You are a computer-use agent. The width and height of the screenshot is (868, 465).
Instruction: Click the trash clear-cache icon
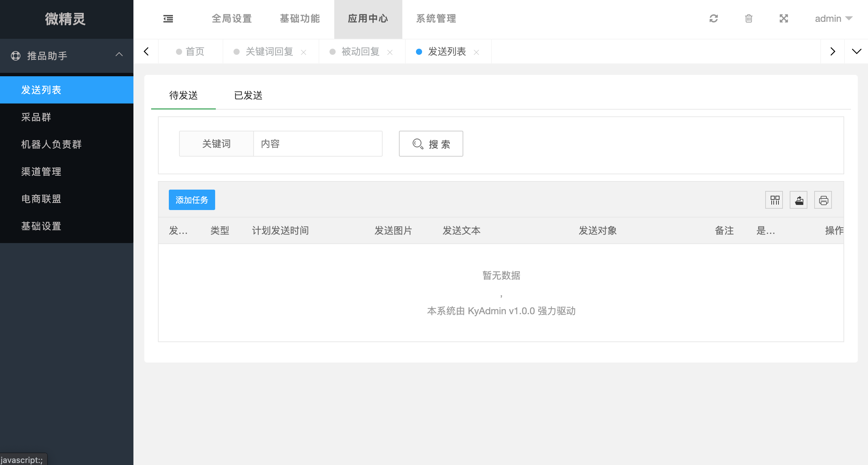coord(749,18)
